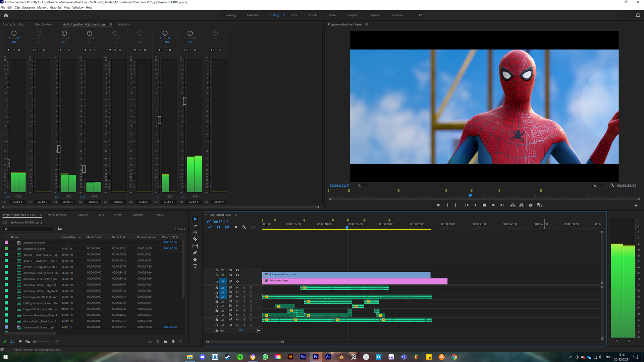
Task: Select SpidermanNoSound.mp4 in project list
Action: tap(39, 327)
